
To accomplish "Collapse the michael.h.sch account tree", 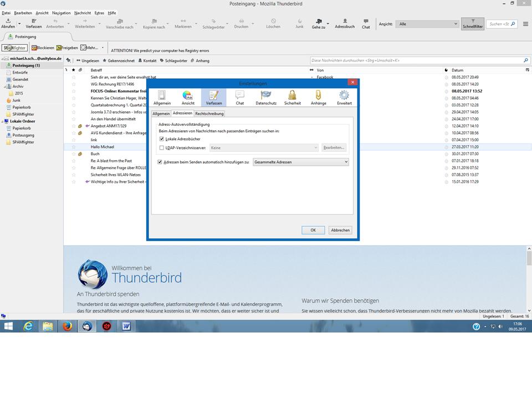I will pos(2,59).
